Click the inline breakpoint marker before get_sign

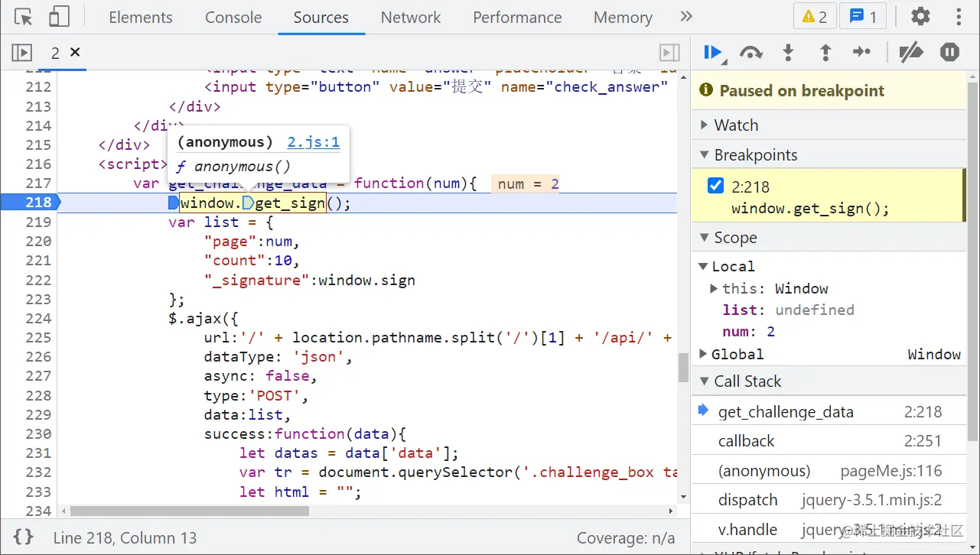click(248, 203)
